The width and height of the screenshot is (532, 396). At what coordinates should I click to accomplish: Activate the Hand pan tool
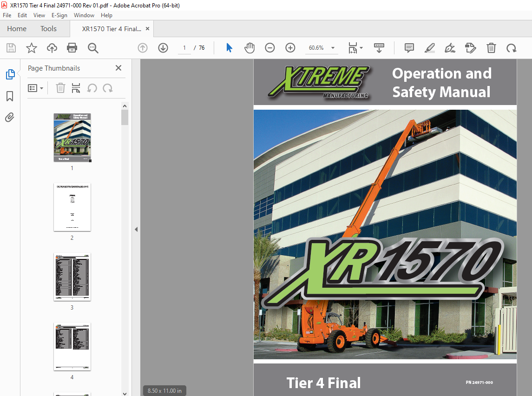(x=250, y=48)
